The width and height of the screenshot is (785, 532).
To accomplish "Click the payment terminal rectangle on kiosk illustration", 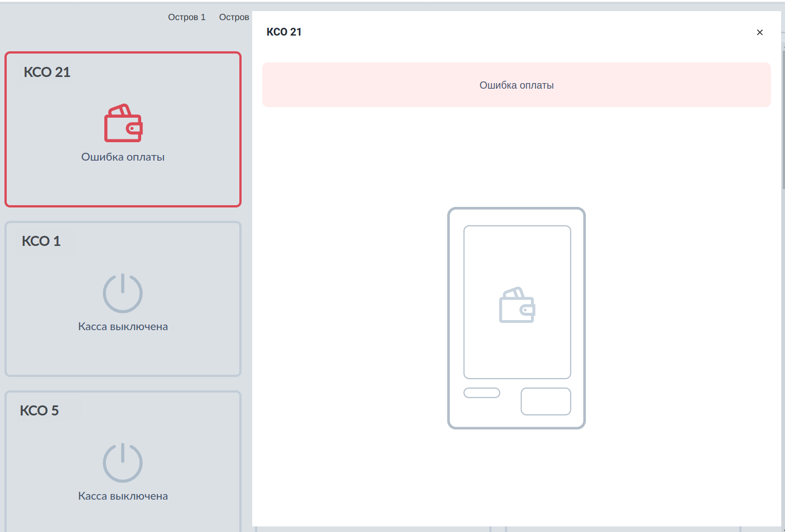I will click(546, 402).
